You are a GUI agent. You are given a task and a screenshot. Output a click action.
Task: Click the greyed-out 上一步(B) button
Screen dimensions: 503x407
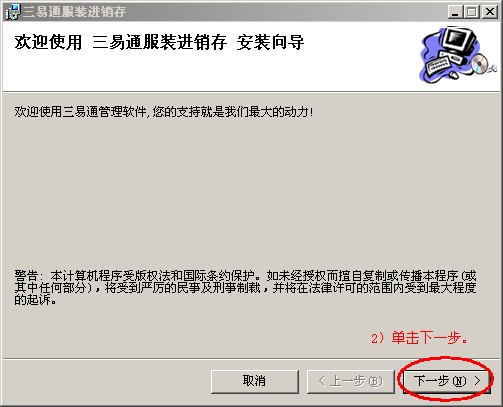(x=350, y=381)
